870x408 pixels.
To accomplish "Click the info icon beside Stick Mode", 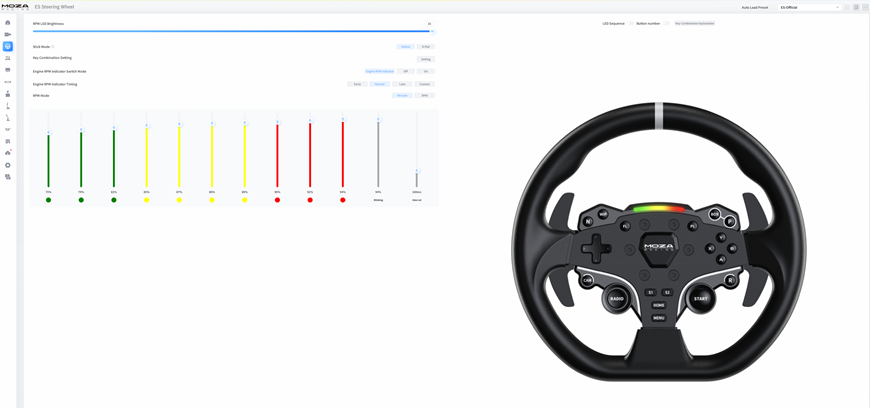I will (x=53, y=47).
